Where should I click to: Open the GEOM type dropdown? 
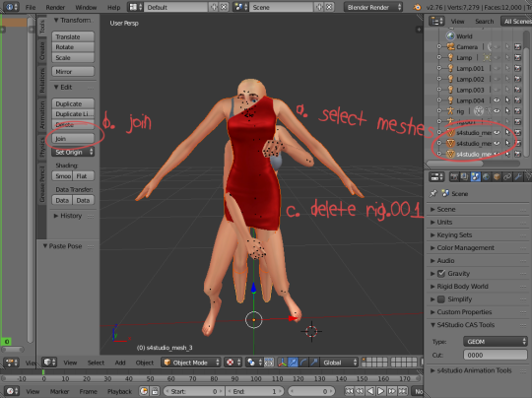coord(496,341)
